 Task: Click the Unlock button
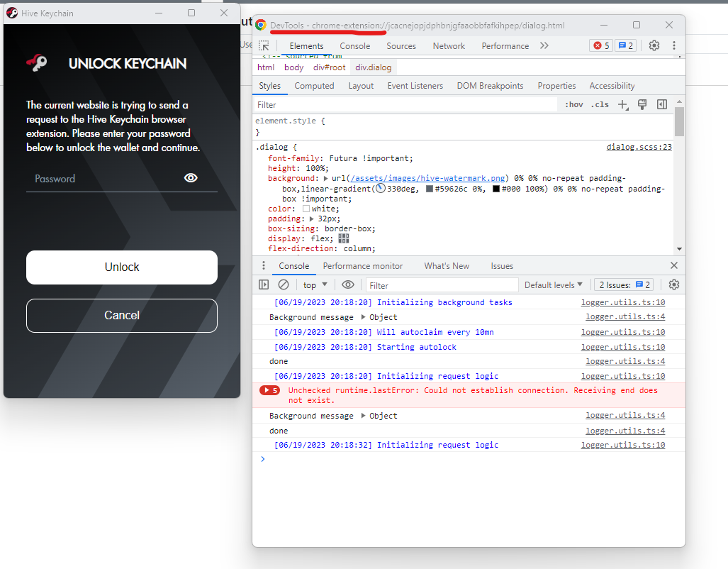[122, 267]
